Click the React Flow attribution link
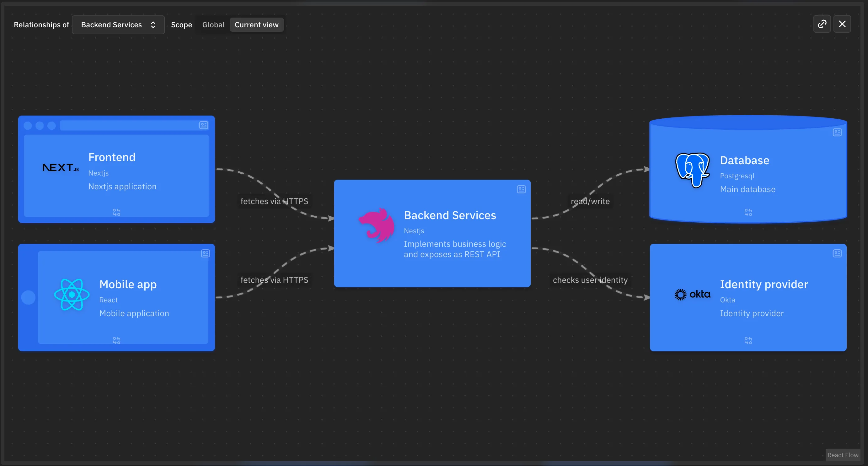 coord(842,455)
